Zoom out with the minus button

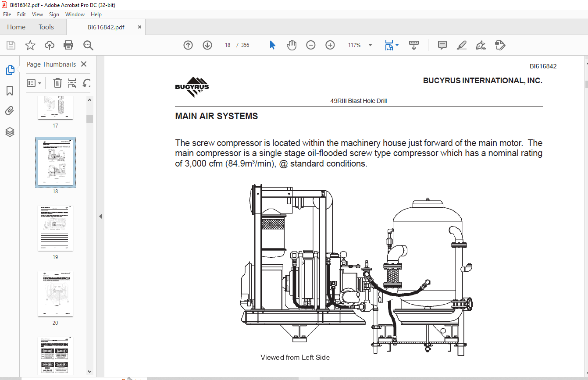click(311, 45)
